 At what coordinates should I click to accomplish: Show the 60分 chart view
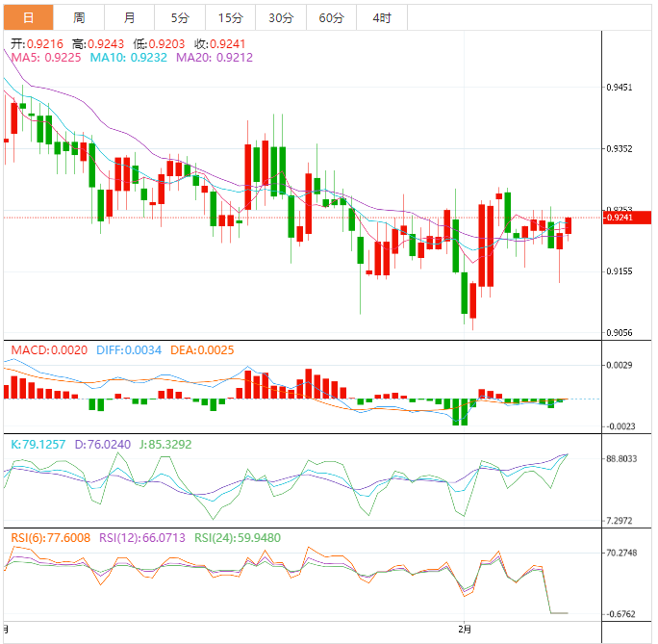click(x=331, y=18)
